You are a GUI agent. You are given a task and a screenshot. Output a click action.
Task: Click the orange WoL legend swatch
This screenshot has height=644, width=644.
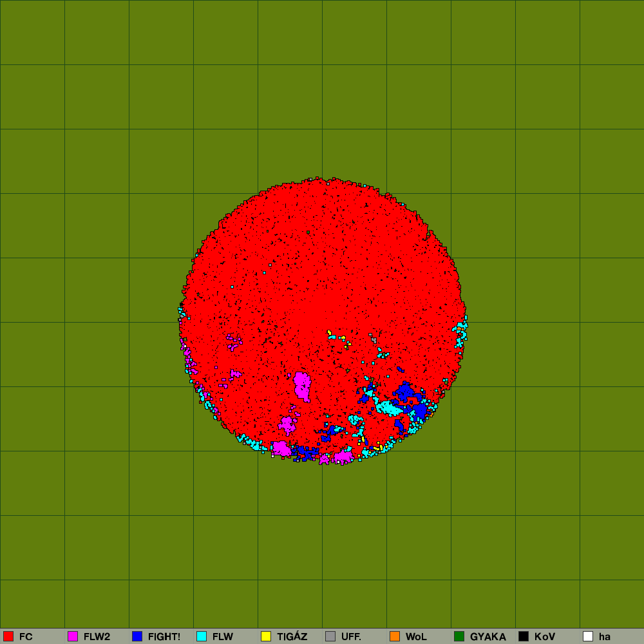pos(395,636)
